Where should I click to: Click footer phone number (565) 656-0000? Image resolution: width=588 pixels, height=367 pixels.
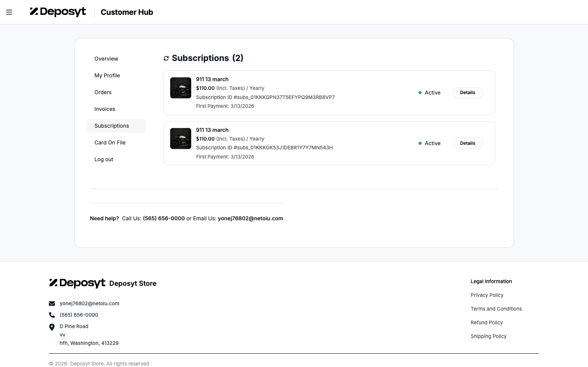tap(79, 315)
